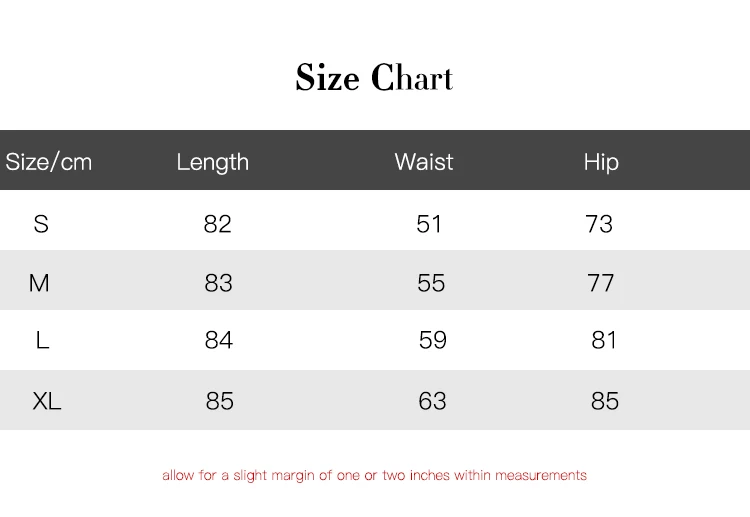Select waist value 63 for size XL
The height and width of the screenshot is (517, 750).
pyautogui.click(x=433, y=401)
